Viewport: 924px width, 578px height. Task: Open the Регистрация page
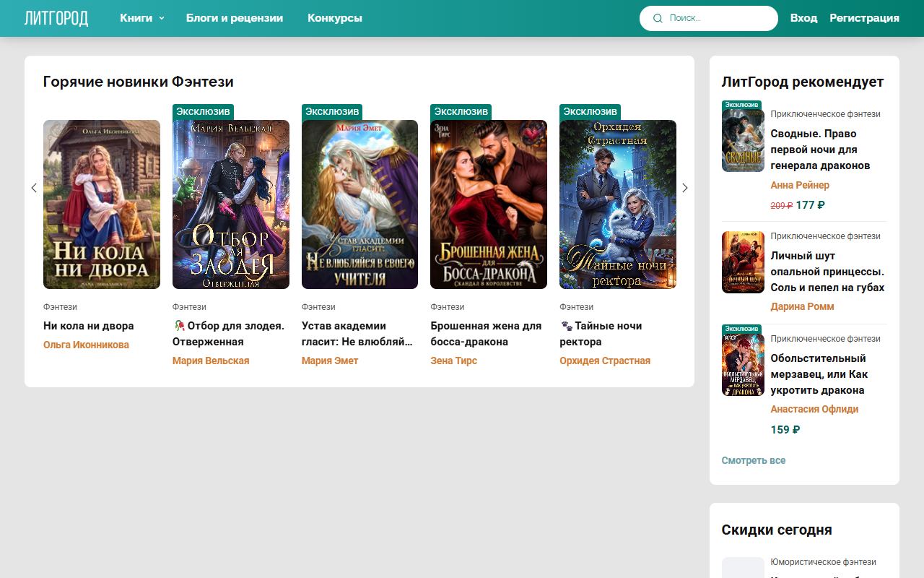864,18
